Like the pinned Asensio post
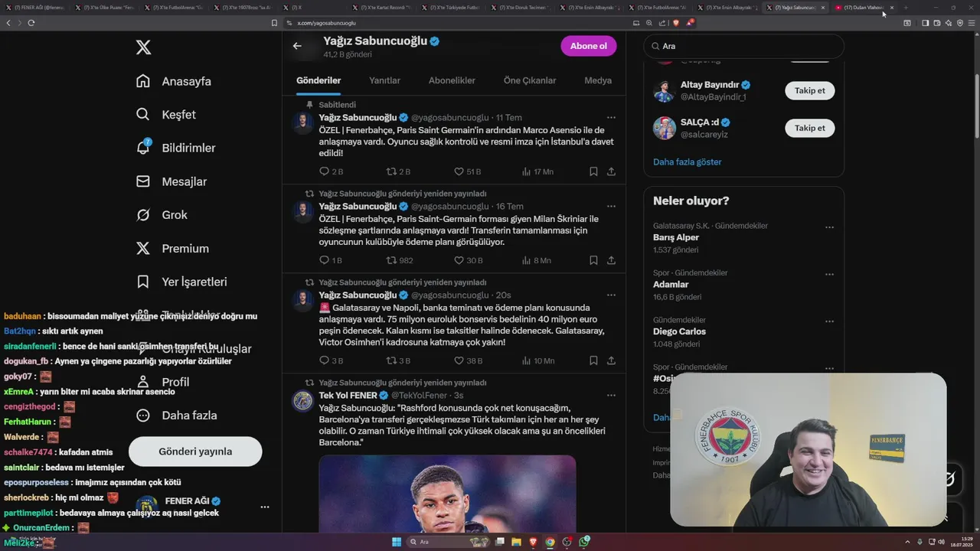980x551 pixels. 467,171
